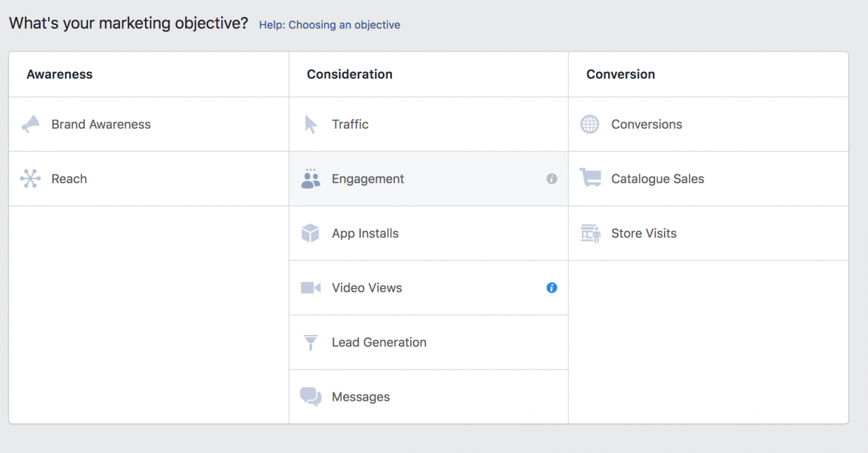Select the Traffic cursor icon
The width and height of the screenshot is (868, 453).
pyautogui.click(x=310, y=124)
